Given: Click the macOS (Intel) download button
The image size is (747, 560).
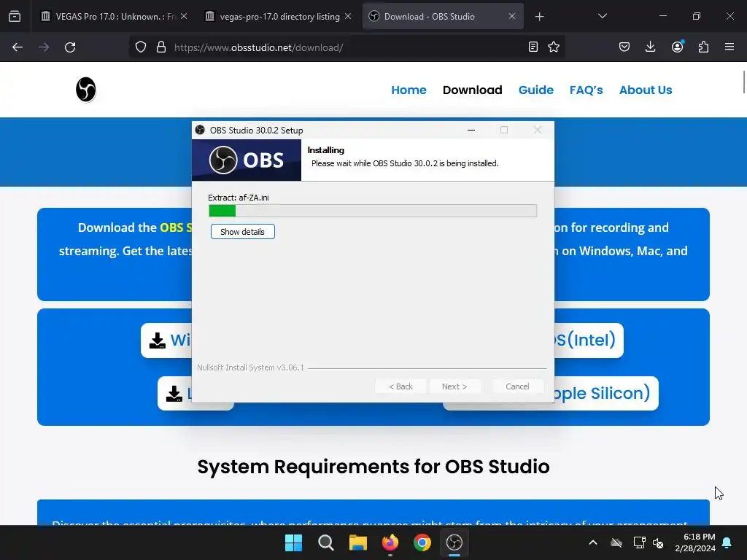Looking at the screenshot, I should coord(589,340).
